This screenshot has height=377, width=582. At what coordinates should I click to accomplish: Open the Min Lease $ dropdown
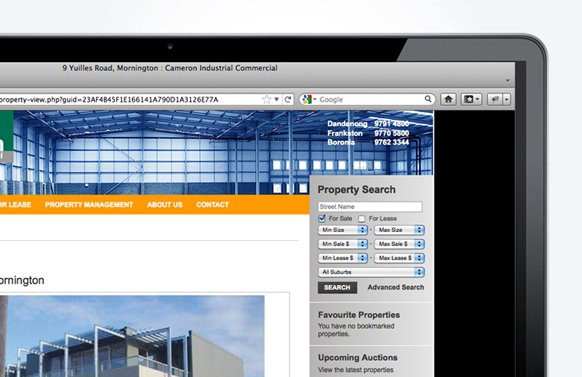click(x=343, y=258)
